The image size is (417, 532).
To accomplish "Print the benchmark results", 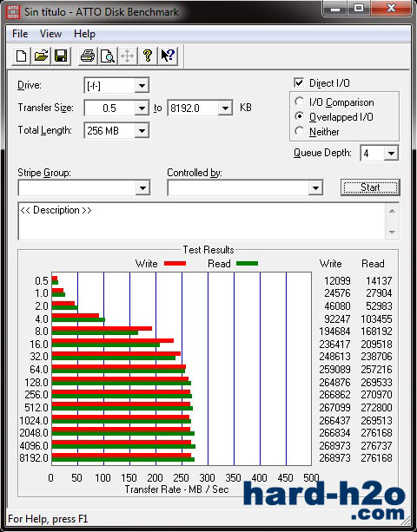I will (x=88, y=56).
